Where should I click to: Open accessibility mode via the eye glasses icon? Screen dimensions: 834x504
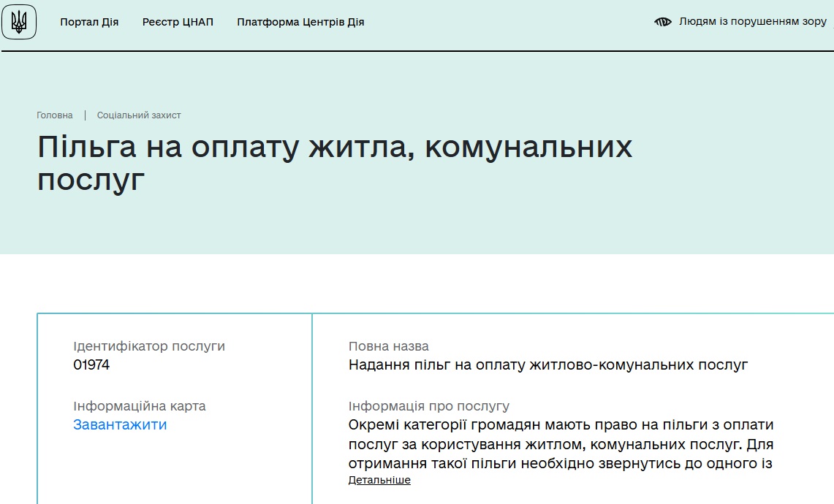(x=662, y=22)
